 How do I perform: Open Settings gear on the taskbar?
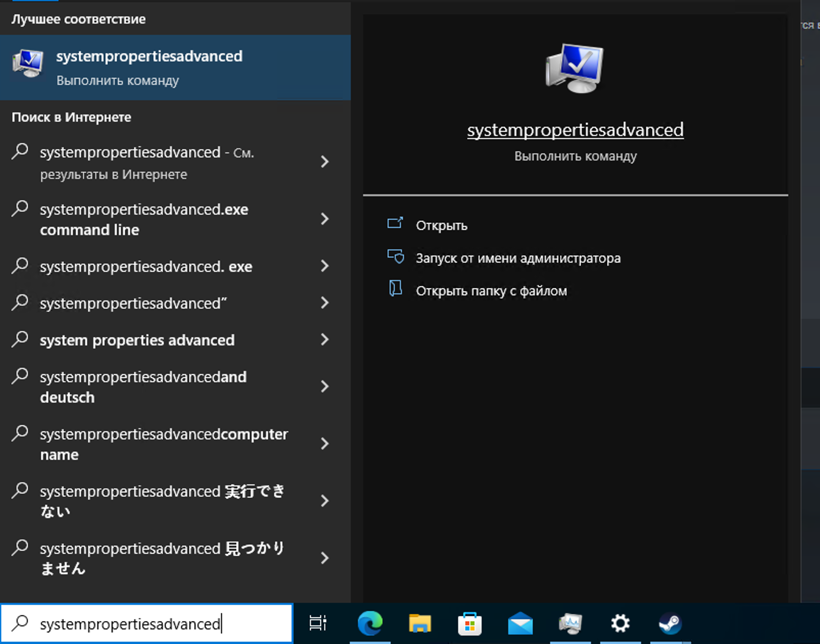[620, 623]
